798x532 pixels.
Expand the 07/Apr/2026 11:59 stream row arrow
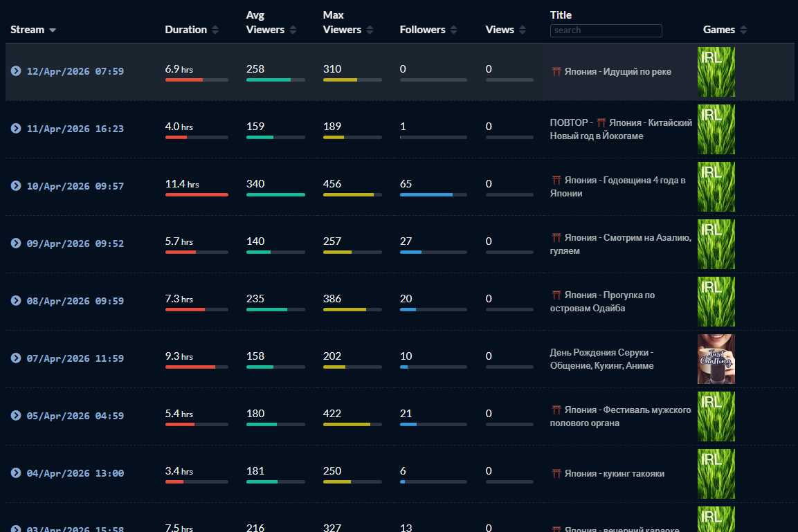tap(16, 358)
